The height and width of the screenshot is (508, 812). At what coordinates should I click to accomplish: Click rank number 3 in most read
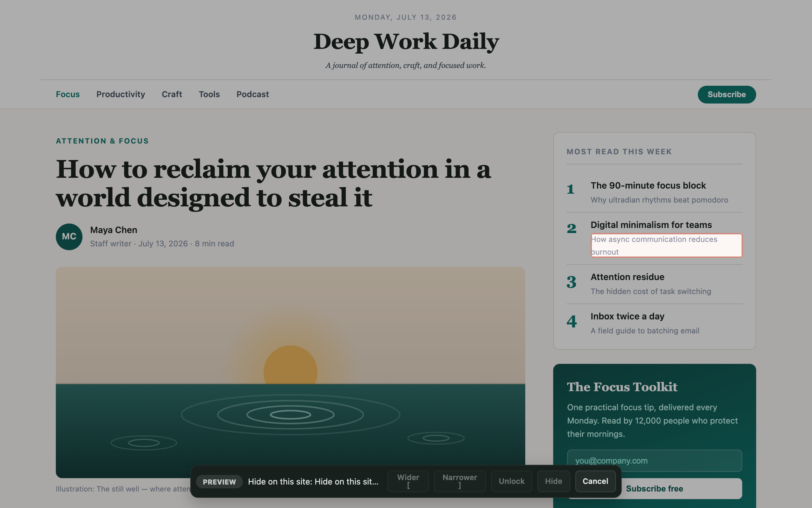(x=572, y=282)
